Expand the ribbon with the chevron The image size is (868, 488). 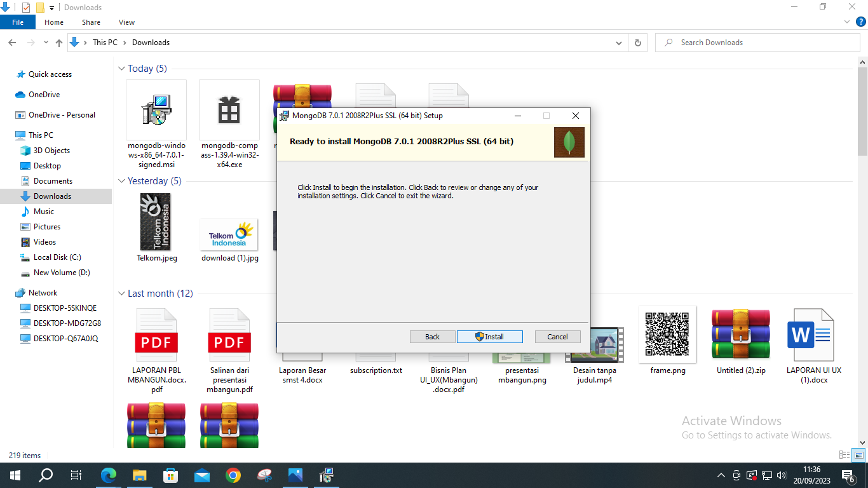point(846,22)
